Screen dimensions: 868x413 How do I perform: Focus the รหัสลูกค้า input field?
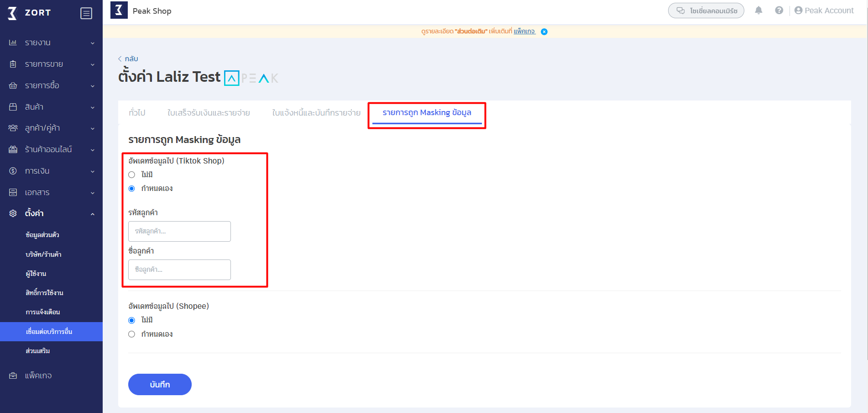pos(179,231)
